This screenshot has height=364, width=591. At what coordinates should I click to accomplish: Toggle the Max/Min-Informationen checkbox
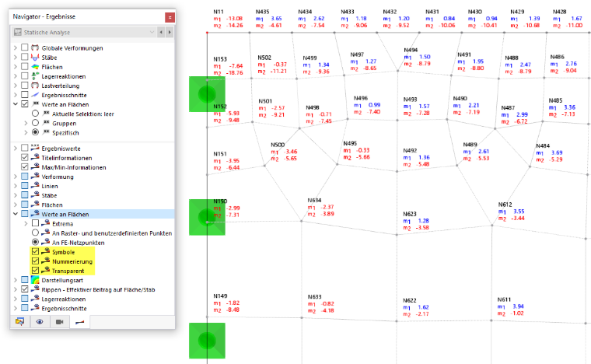click(25, 167)
